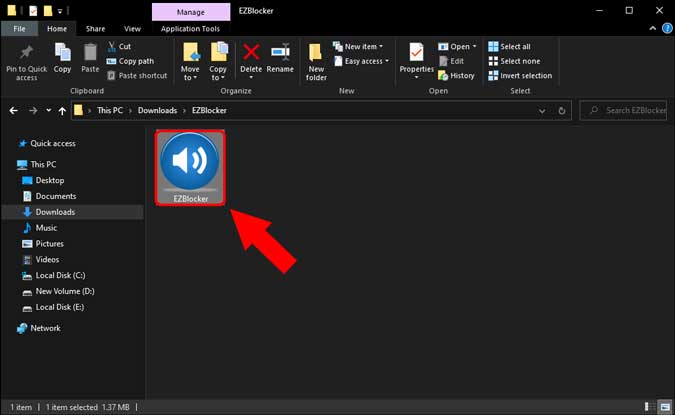Open the Copy to dropdown
This screenshot has height=415, width=675.
click(218, 62)
